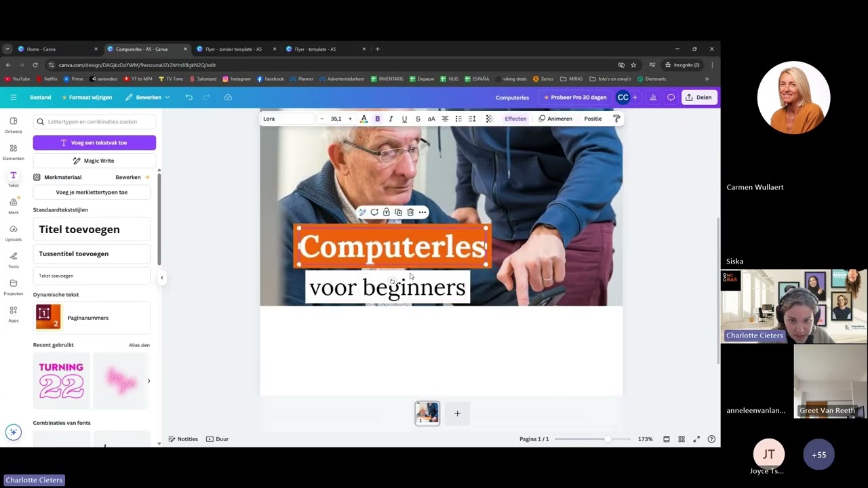
Task: Add a Tussentitel toevoegen subheading
Action: (x=92, y=253)
